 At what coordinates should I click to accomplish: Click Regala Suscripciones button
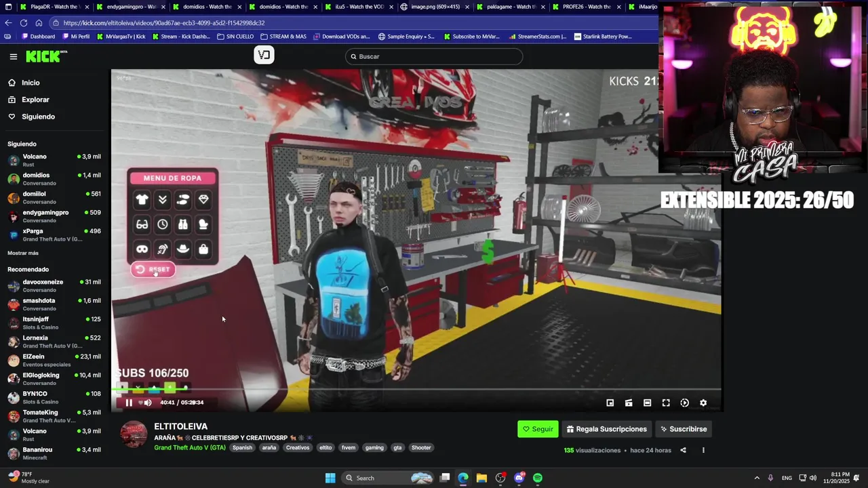[607, 429]
